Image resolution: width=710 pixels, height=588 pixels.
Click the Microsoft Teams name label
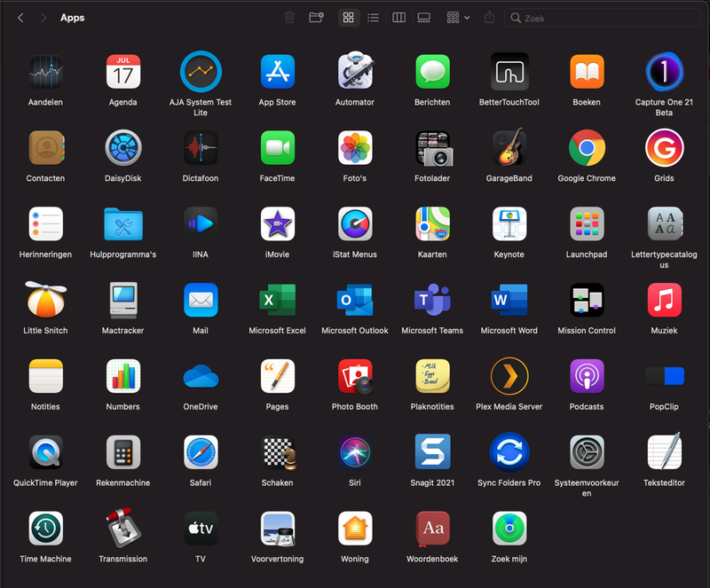pos(432,331)
